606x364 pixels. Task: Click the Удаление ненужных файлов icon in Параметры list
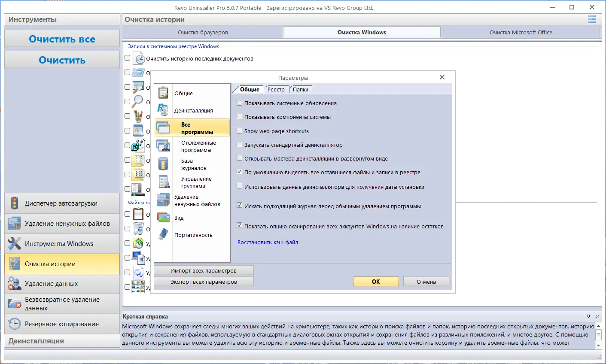tap(163, 200)
